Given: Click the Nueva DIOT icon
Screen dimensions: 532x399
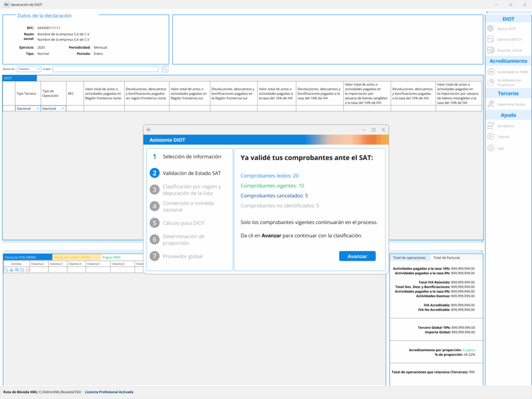Looking at the screenshot, I should coord(490,29).
